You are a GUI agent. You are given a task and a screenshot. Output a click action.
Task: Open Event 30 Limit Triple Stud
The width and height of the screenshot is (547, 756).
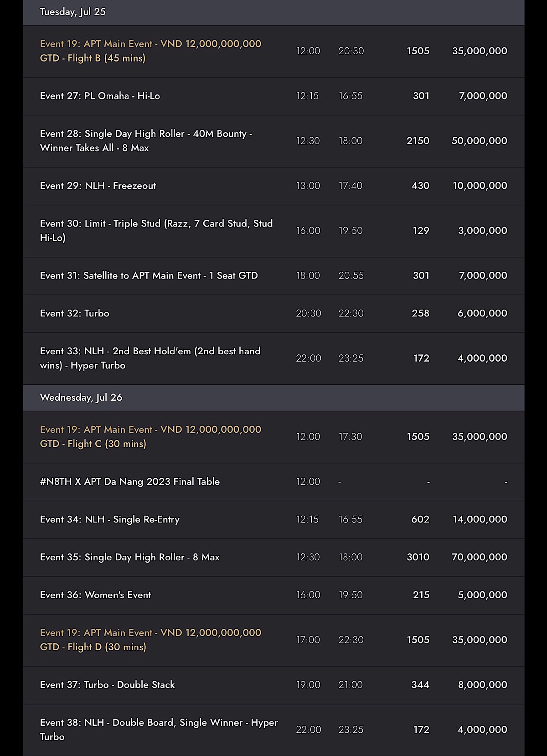(273, 231)
